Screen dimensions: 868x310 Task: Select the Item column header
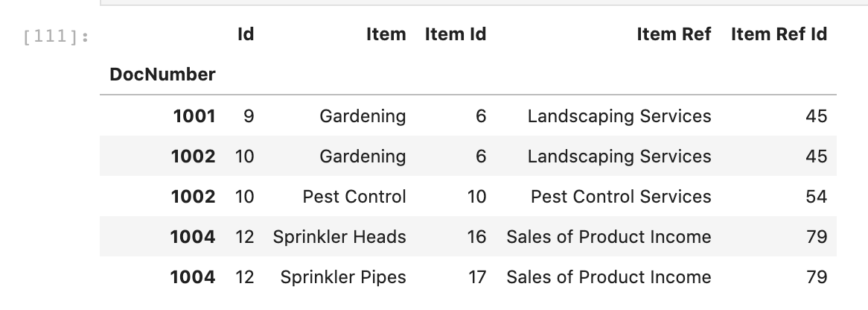(386, 34)
